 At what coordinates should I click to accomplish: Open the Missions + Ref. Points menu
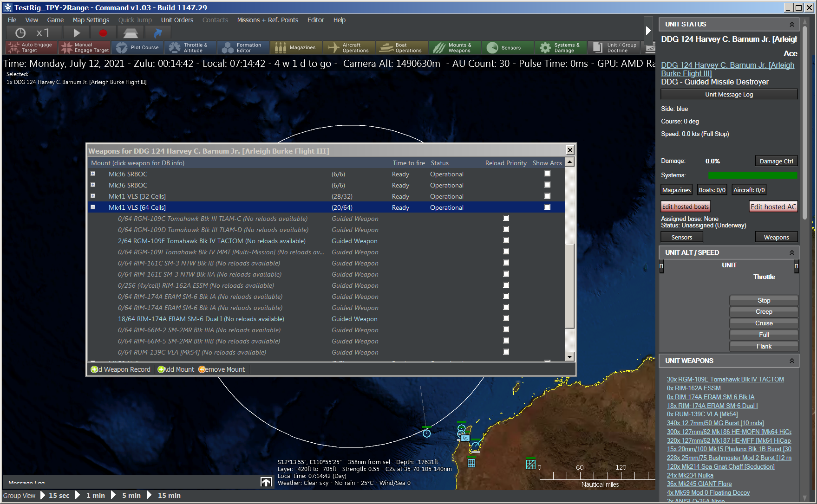(x=268, y=20)
